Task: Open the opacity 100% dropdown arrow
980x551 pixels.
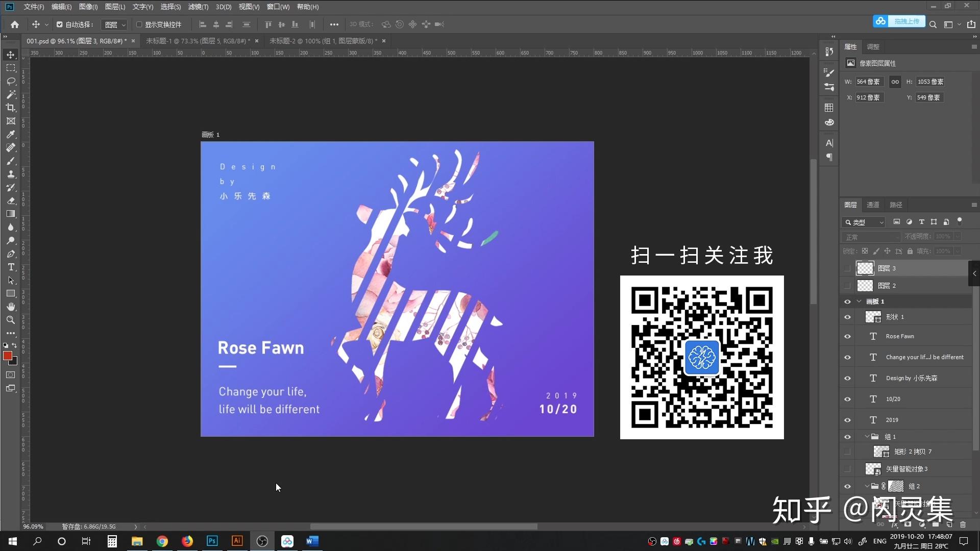Action: [x=958, y=236]
